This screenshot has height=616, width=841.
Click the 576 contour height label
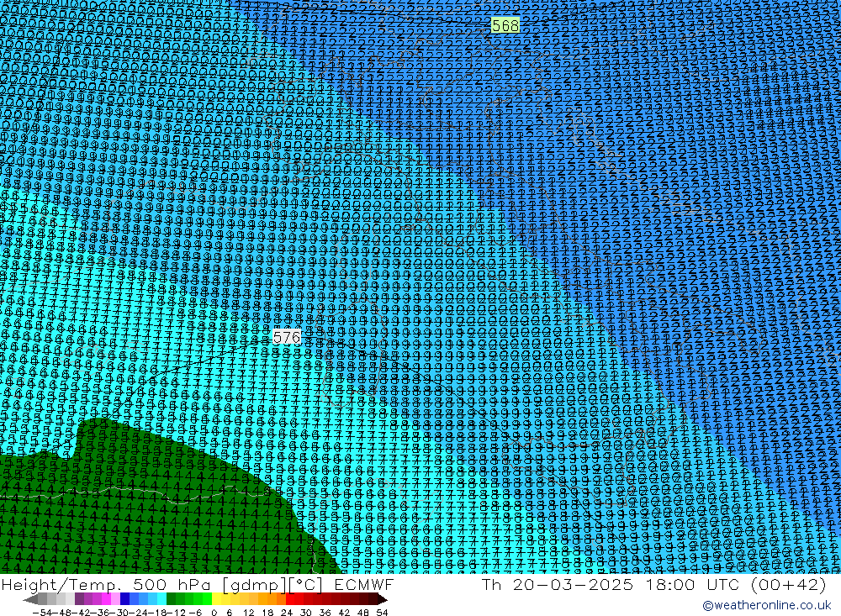(287, 337)
